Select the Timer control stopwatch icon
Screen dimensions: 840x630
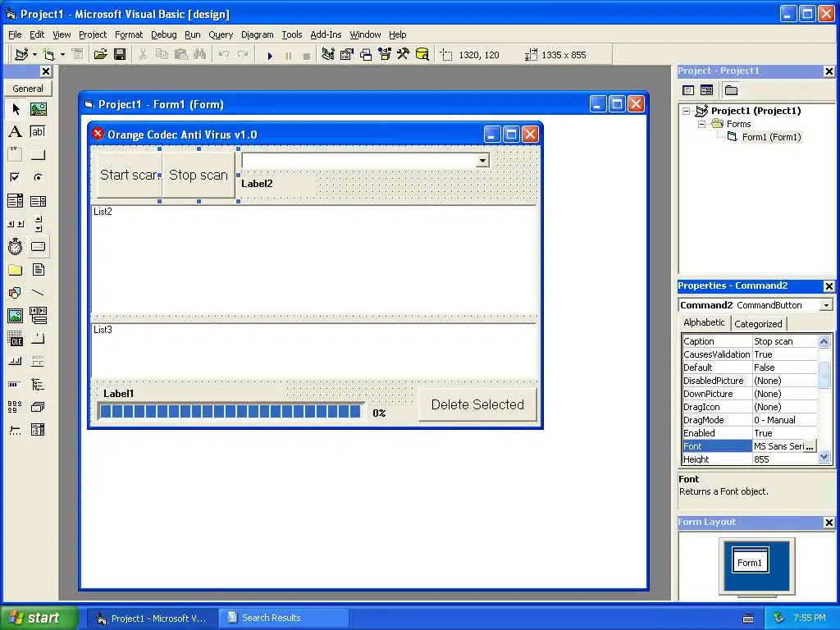pos(16,247)
